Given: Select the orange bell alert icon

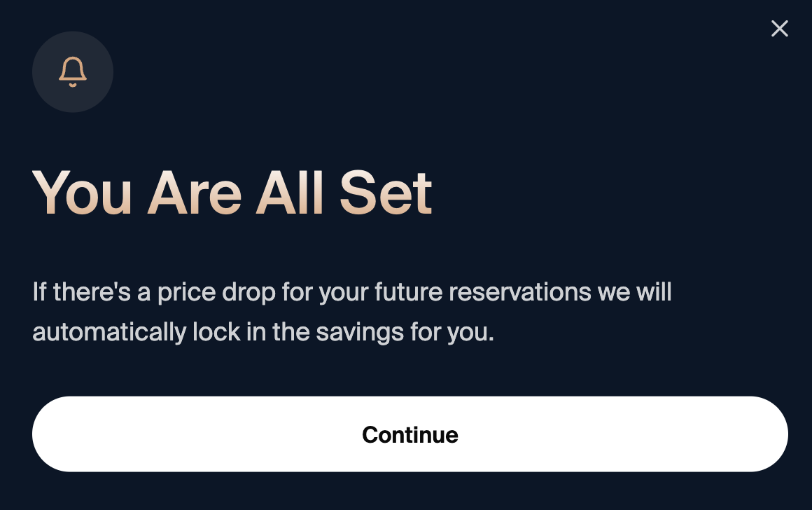Looking at the screenshot, I should (x=73, y=71).
